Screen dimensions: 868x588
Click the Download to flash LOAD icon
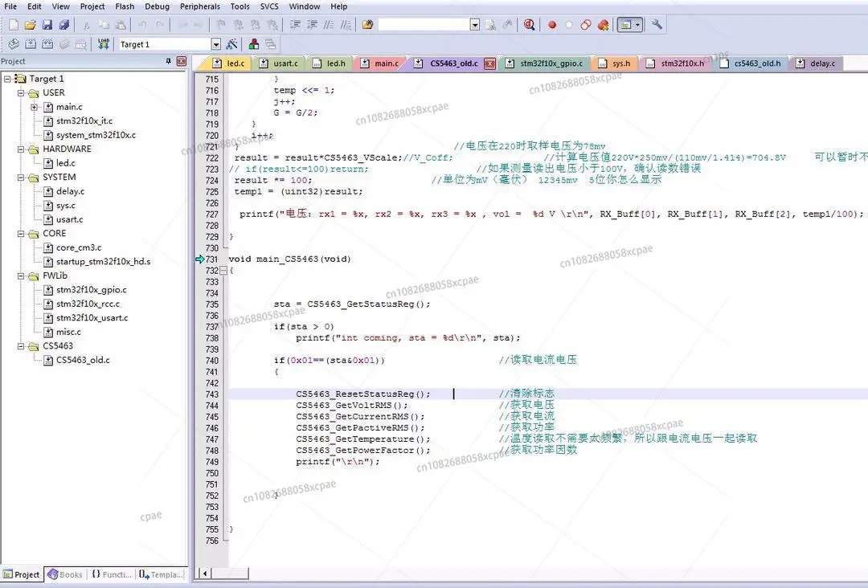click(104, 44)
